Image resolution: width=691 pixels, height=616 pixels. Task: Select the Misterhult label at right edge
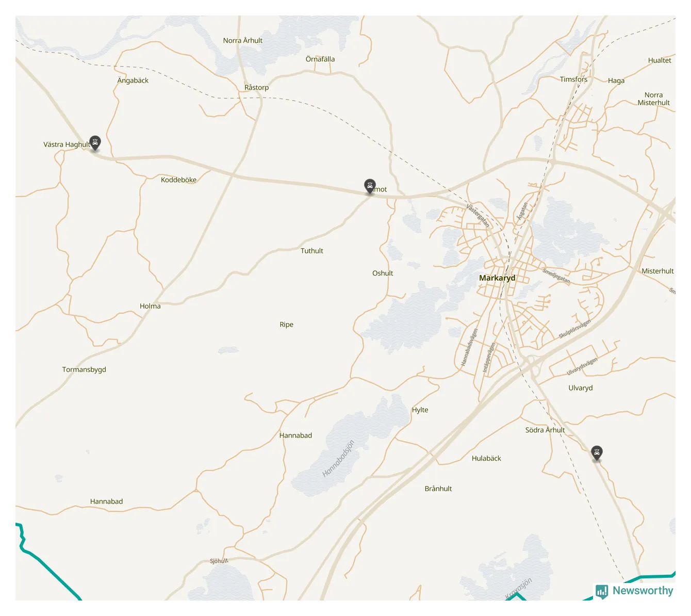(657, 271)
